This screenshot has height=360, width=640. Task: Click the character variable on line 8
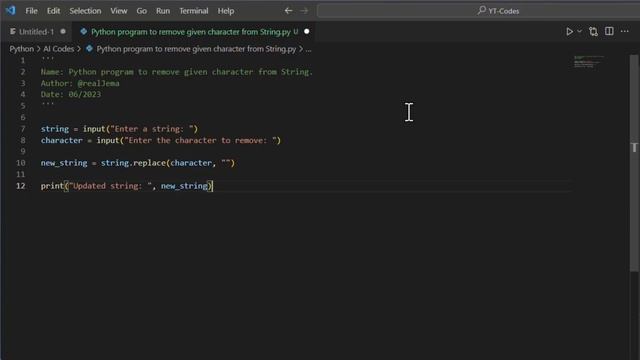click(x=62, y=140)
